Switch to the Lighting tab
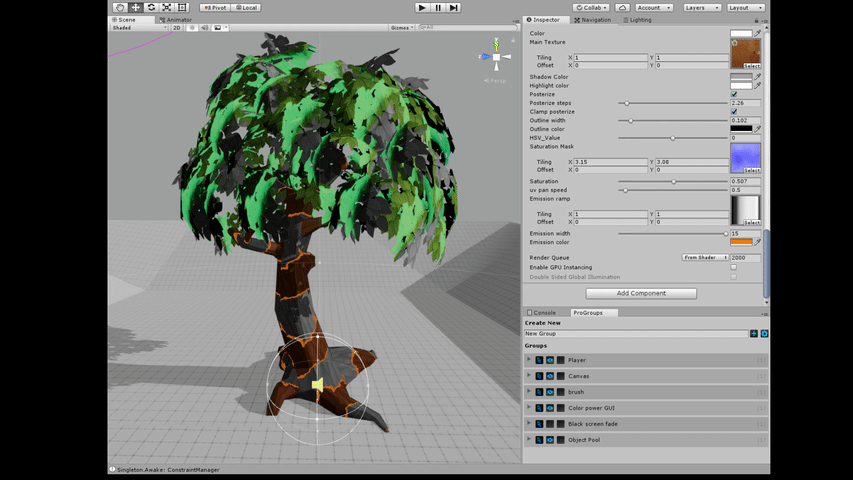Screen dimensions: 853x480 (x=639, y=20)
